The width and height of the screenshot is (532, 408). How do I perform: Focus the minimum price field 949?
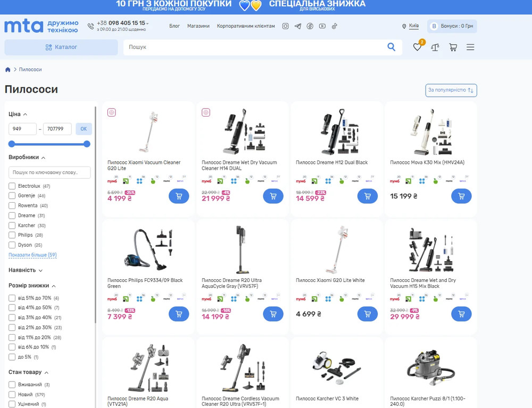(22, 129)
